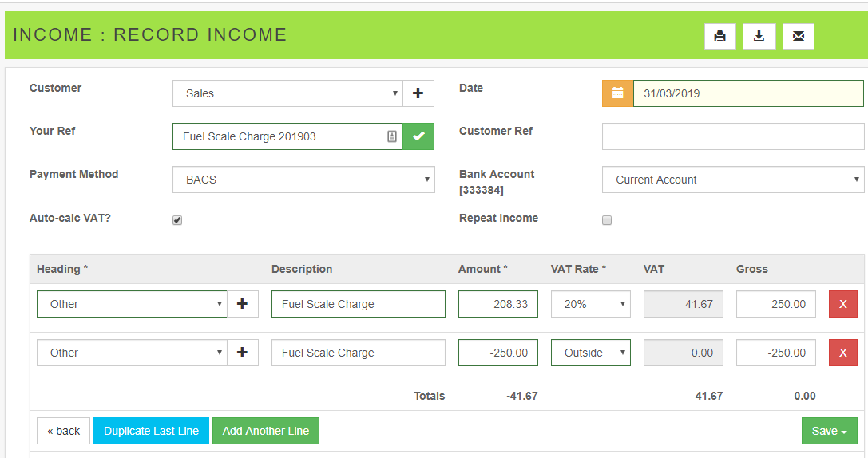Change the 20% VAT Rate dropdown

tap(590, 304)
